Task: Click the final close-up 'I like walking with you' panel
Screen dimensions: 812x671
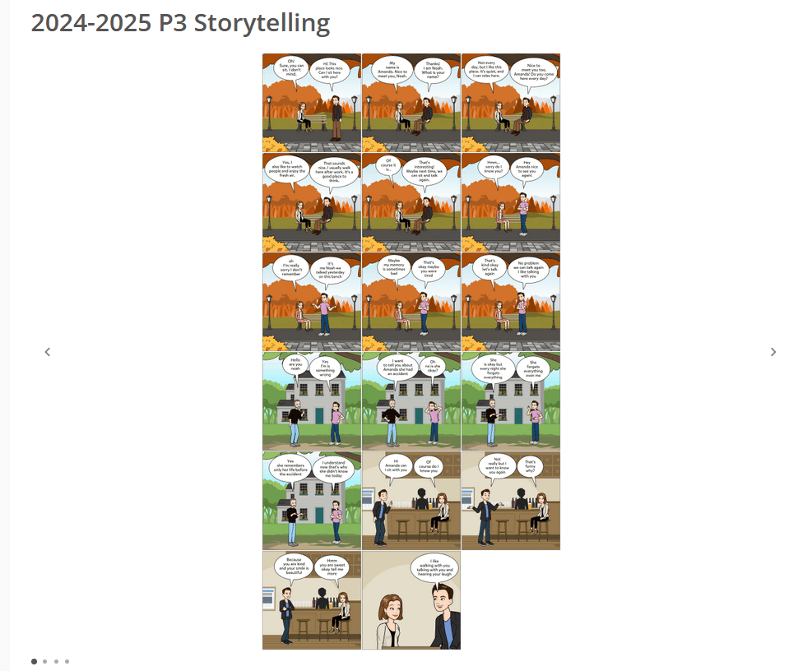Action: click(411, 599)
